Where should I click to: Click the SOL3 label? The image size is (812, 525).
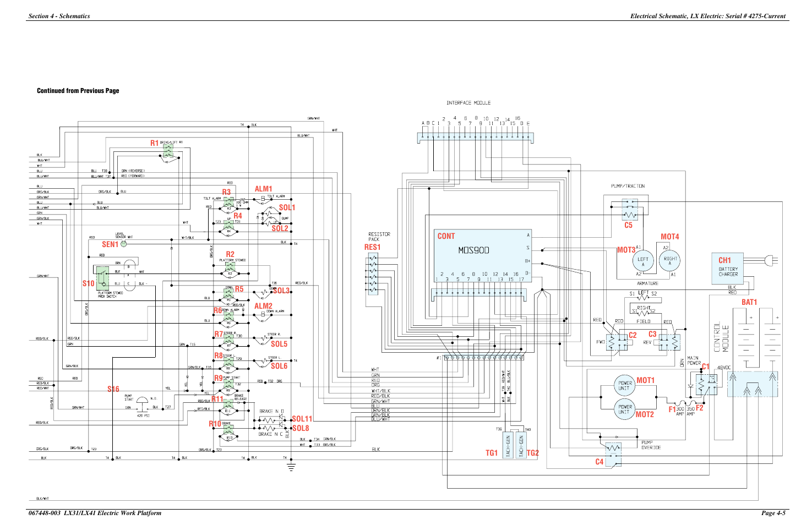(281, 291)
